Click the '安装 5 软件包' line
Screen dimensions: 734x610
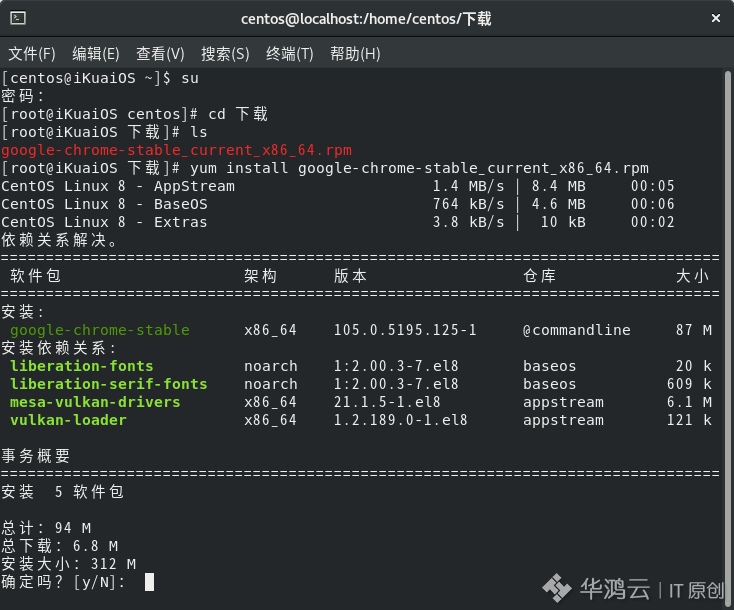click(62, 492)
